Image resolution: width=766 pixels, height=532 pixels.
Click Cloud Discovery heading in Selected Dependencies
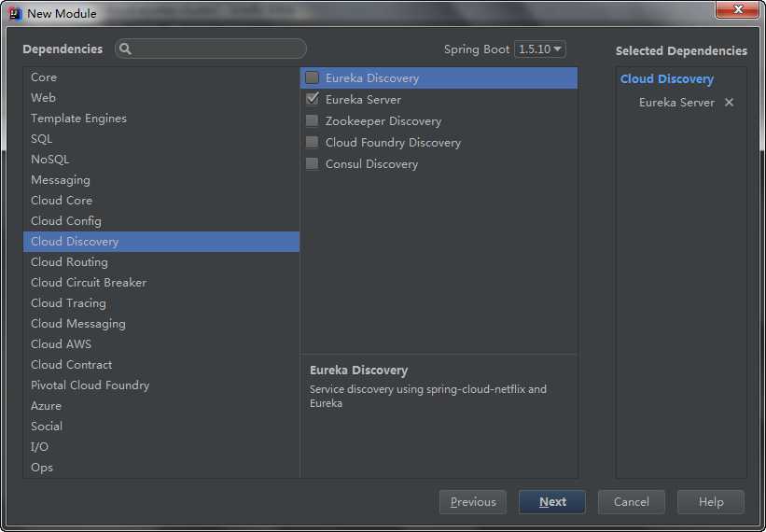tap(667, 79)
